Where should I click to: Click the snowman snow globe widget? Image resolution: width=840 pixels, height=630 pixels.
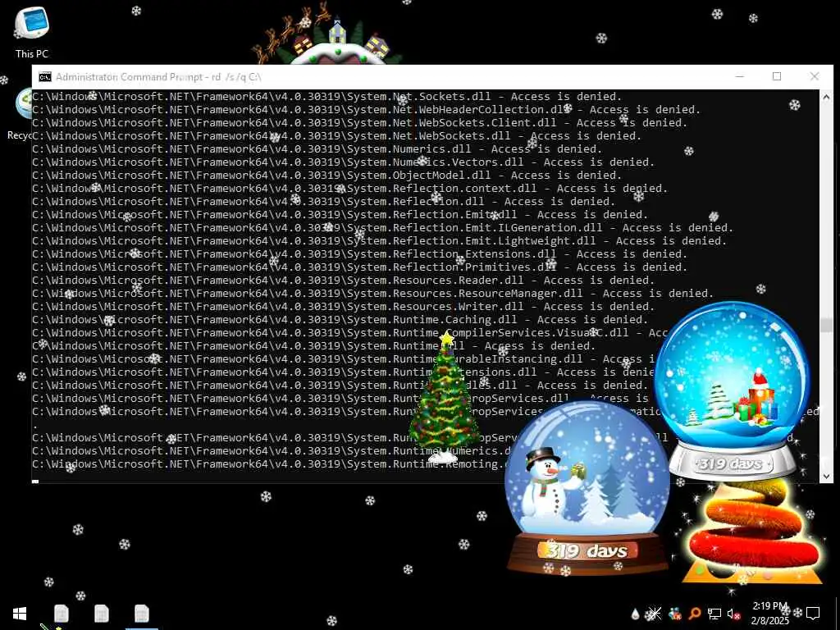pos(587,487)
